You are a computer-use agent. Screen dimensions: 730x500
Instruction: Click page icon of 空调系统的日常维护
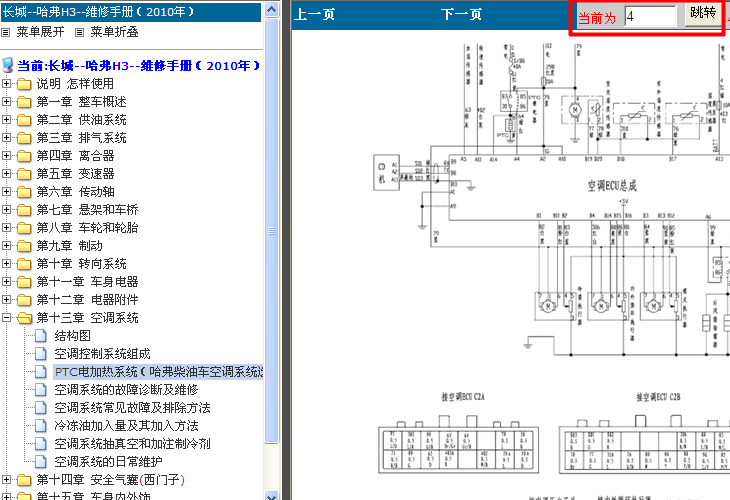coord(41,462)
